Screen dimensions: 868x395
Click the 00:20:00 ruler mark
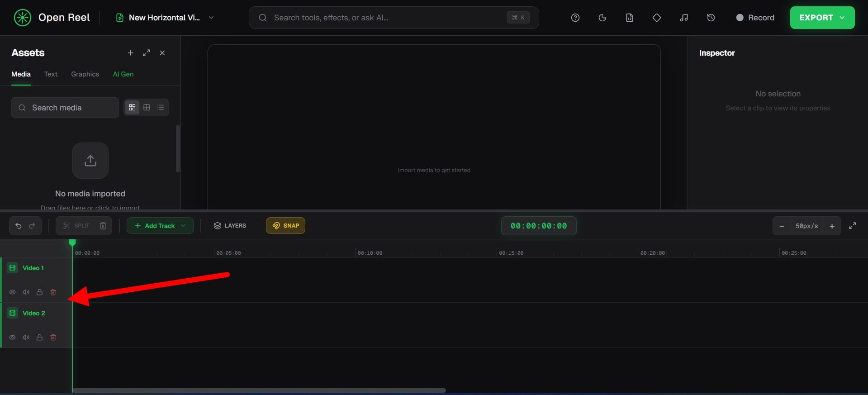[x=653, y=253]
